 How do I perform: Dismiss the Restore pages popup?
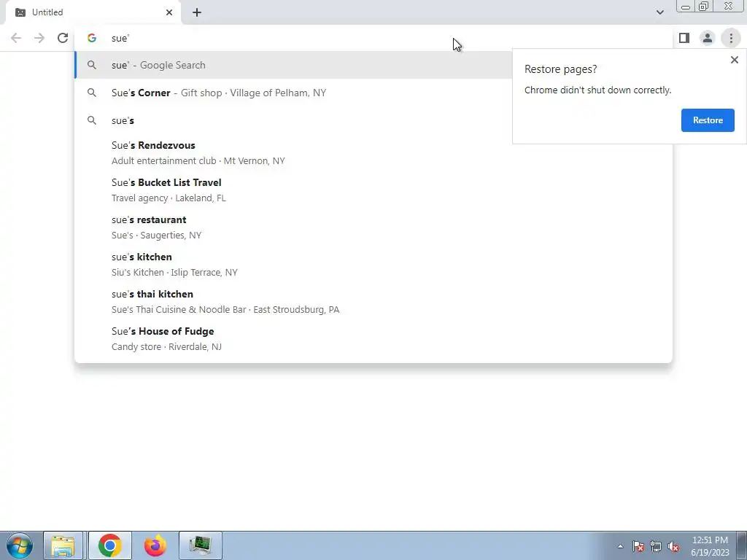pos(734,60)
